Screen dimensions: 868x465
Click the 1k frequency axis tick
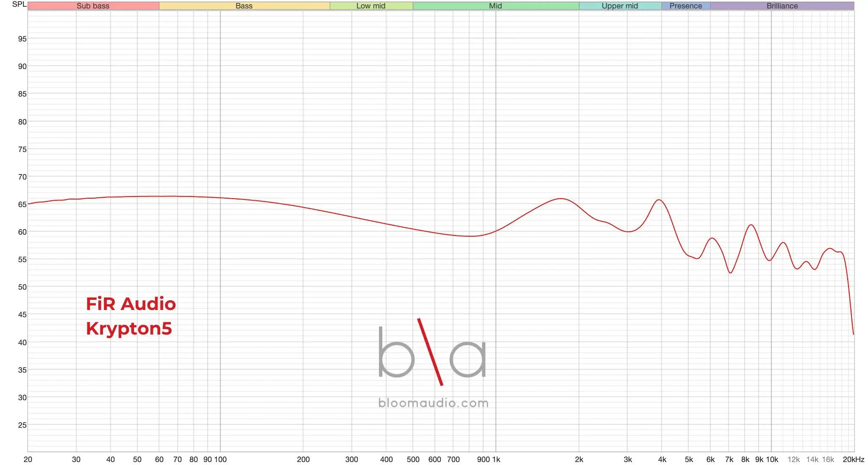496,459
